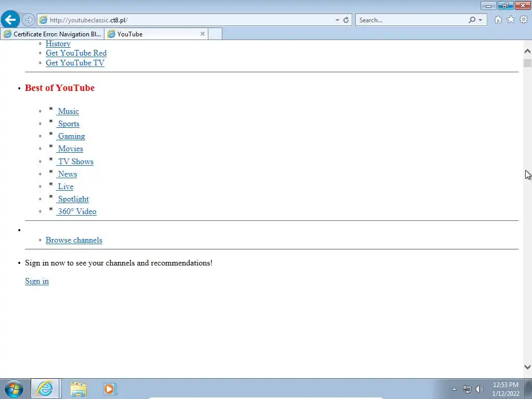Image resolution: width=532 pixels, height=399 pixels.
Task: Switch to the Certificate Error tab
Action: [x=52, y=34]
